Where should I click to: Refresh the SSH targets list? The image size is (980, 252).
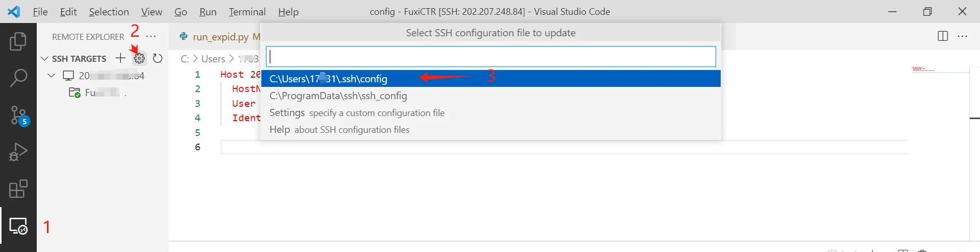coord(158,58)
